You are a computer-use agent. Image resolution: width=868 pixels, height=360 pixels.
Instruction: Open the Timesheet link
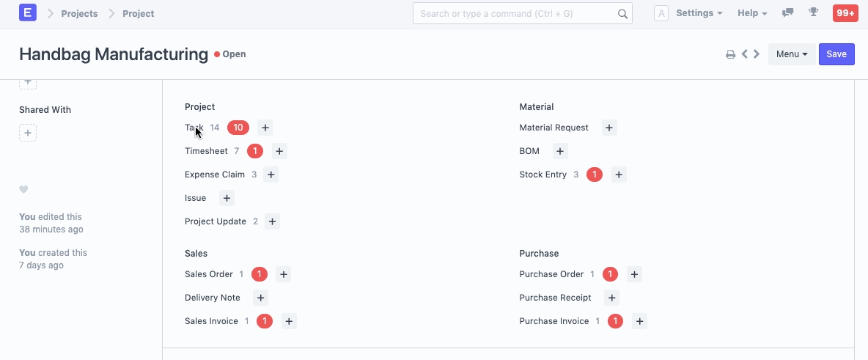coord(206,151)
